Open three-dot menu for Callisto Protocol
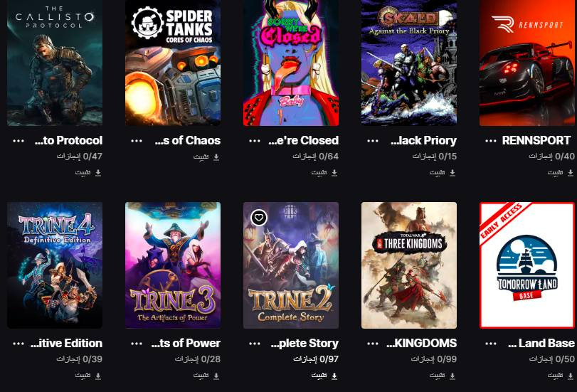 pos(18,141)
